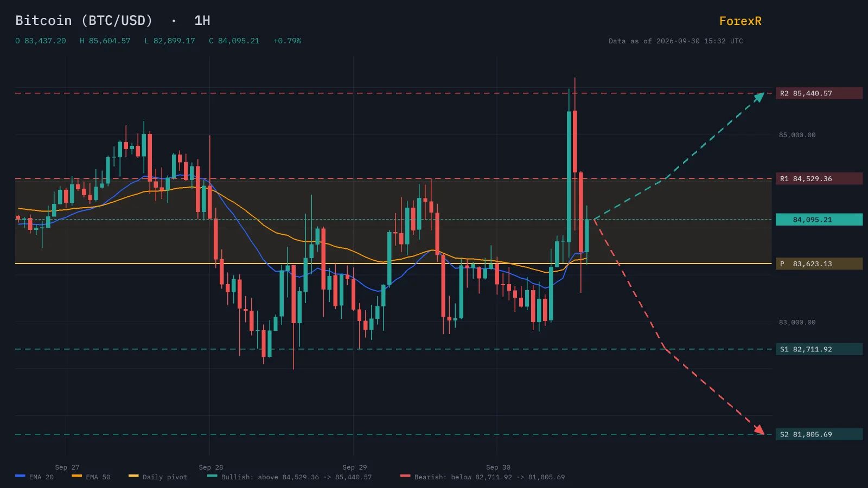Click the 85,000.00 price axis tick
Image resolution: width=868 pixels, height=488 pixels.
pyautogui.click(x=797, y=135)
